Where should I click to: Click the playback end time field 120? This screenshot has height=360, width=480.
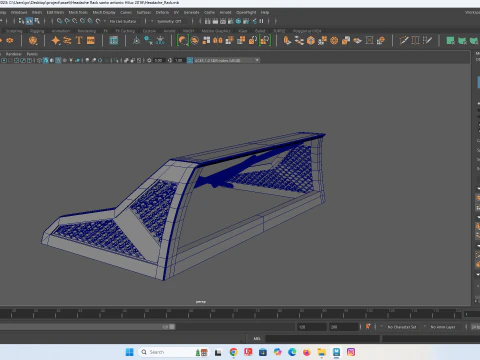pos(312,327)
